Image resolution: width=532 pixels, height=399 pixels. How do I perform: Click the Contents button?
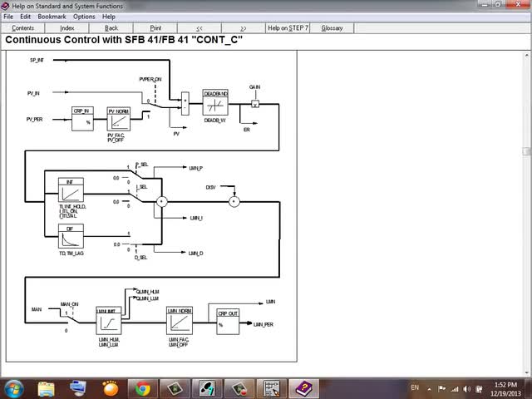pyautogui.click(x=22, y=28)
